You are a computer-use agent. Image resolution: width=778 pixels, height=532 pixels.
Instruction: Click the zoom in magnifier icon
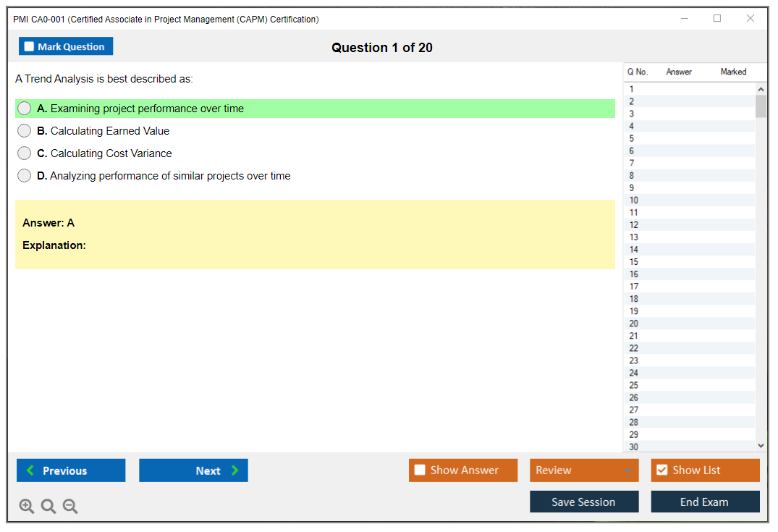coord(27,507)
